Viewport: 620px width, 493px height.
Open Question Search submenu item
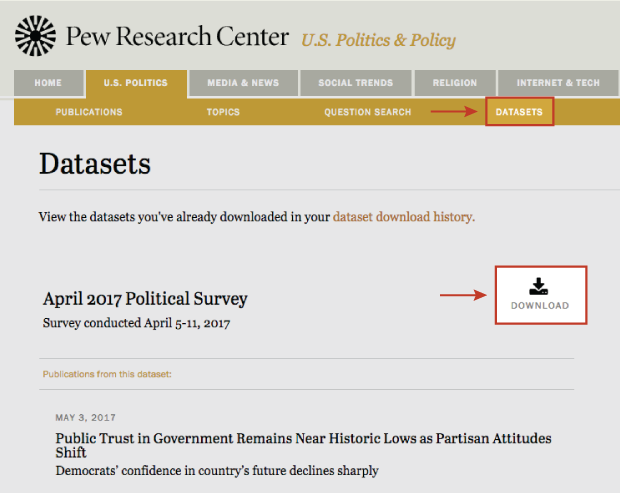tap(368, 112)
